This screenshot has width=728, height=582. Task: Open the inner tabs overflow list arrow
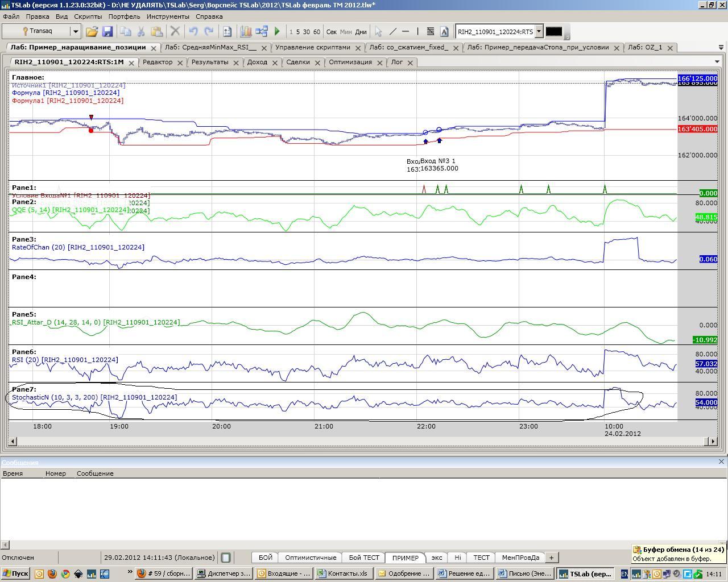(717, 61)
